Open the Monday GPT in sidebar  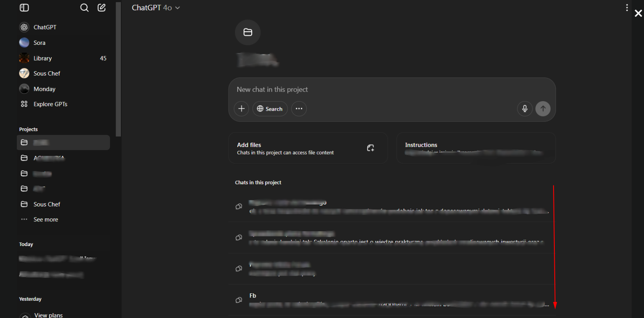[63, 89]
